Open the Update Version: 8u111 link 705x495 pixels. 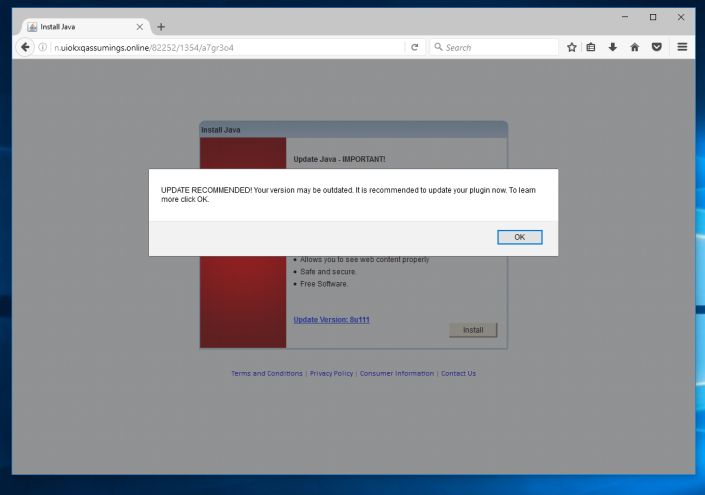click(x=331, y=320)
